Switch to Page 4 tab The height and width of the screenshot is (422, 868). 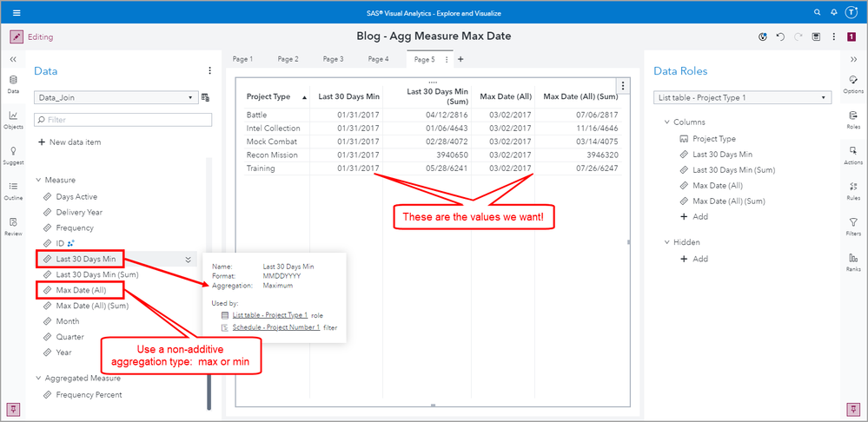pyautogui.click(x=379, y=59)
